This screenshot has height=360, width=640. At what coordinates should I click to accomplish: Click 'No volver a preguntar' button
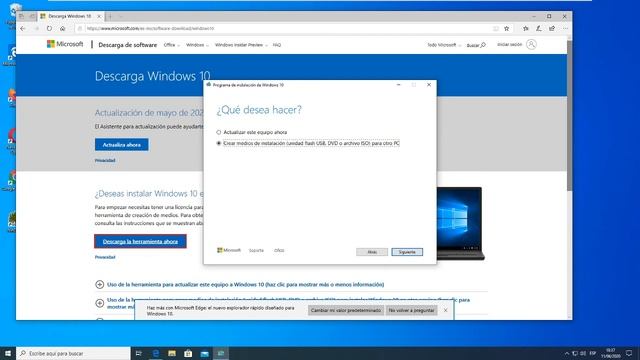411,310
